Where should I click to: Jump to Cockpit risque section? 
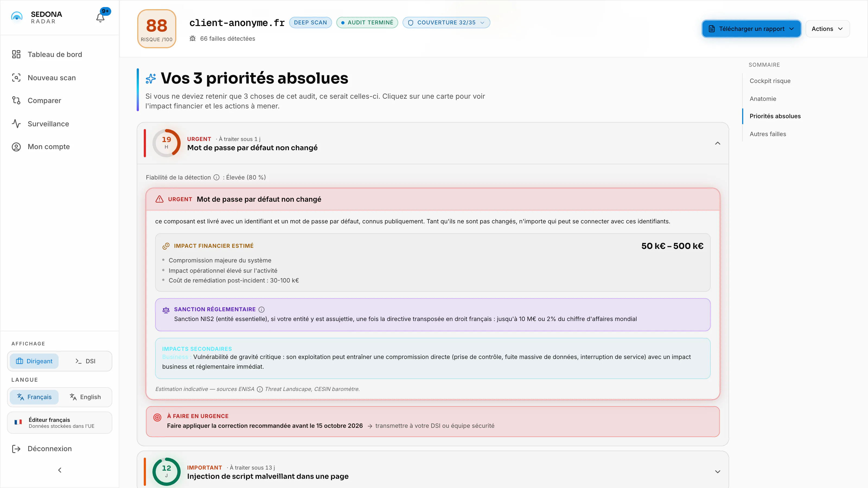tap(770, 81)
